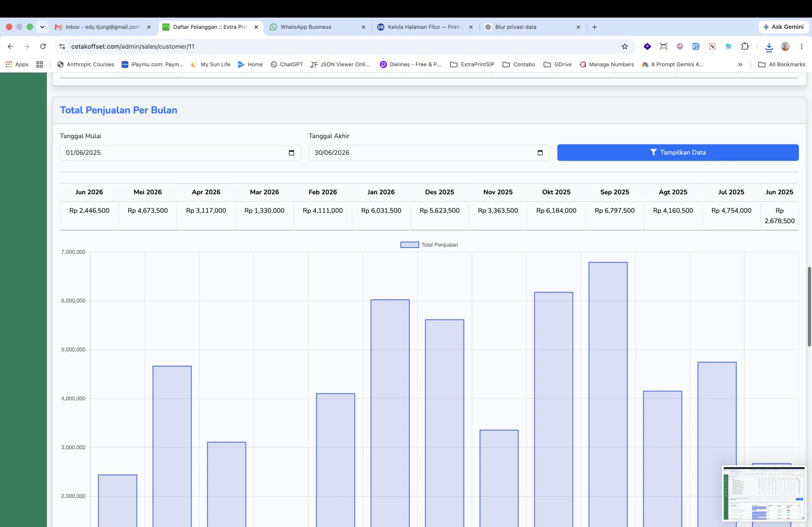Image resolution: width=812 pixels, height=527 pixels.
Task: Open the Chrome profile avatar
Action: click(x=785, y=46)
